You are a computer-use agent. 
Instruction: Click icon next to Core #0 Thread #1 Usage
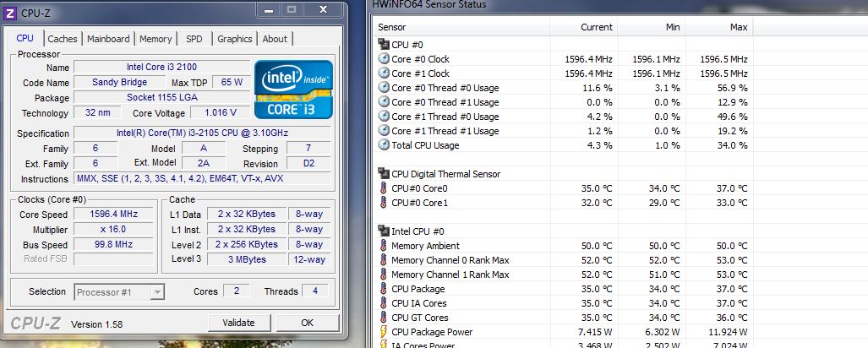(384, 102)
